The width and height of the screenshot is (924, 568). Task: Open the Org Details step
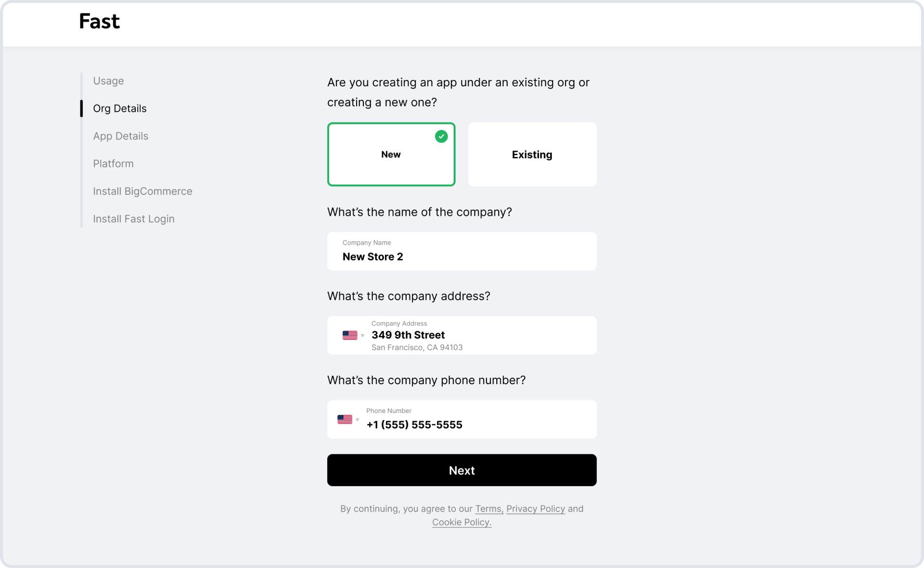[x=120, y=108]
